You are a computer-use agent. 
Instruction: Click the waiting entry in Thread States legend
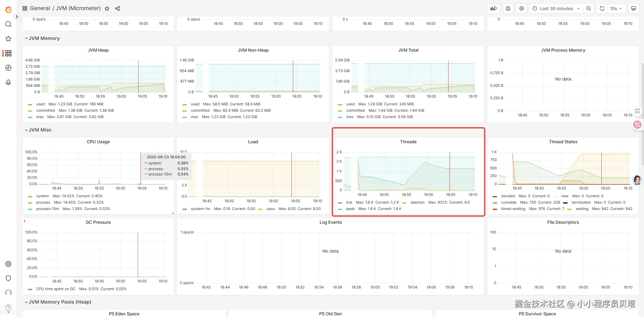pos(582,209)
